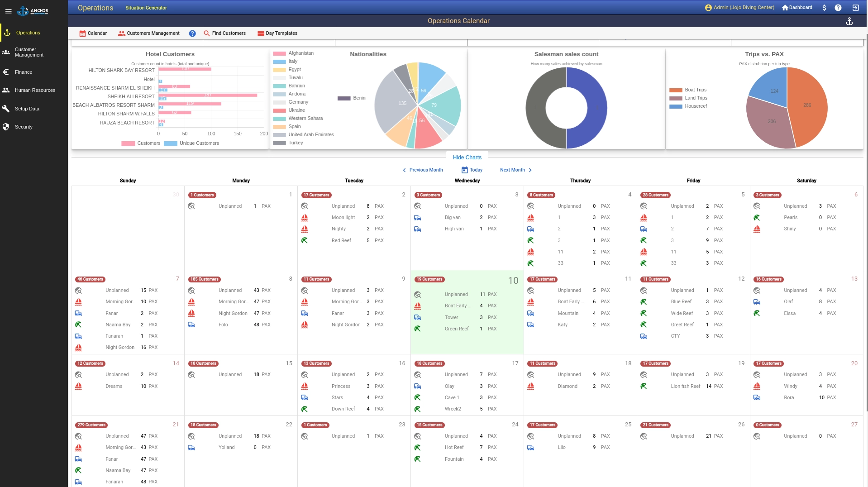Open Admin (Jojo Diving Center) account
This screenshot has height=487, width=868.
coord(739,7)
